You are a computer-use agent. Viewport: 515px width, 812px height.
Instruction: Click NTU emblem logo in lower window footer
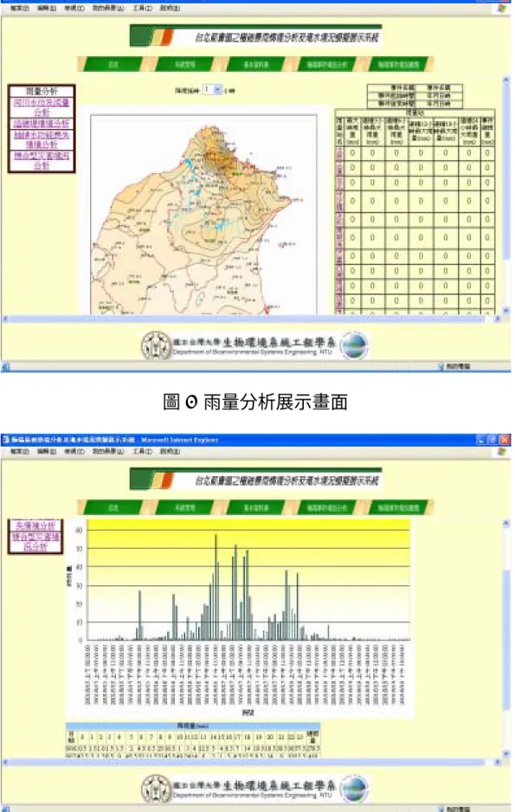coord(157,789)
